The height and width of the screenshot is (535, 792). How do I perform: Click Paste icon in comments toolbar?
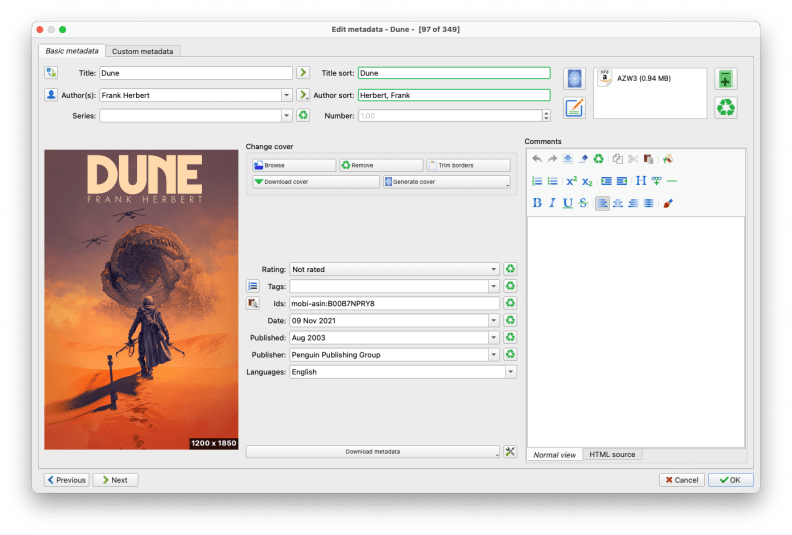pyautogui.click(x=649, y=159)
